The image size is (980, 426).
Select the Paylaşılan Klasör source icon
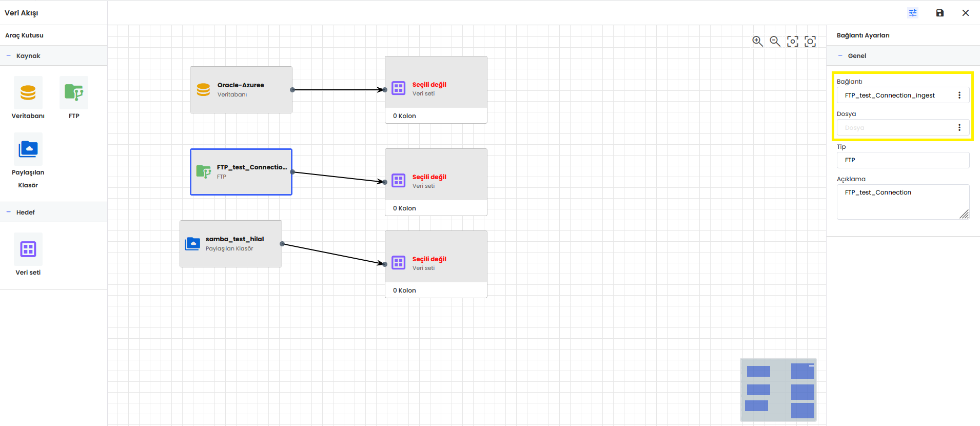pyautogui.click(x=28, y=149)
